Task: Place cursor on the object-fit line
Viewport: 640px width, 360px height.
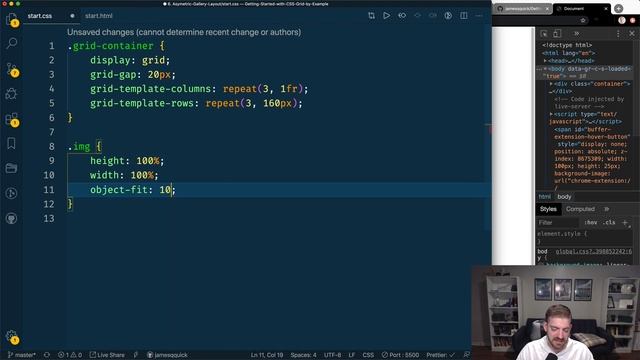Action: [279, 190]
